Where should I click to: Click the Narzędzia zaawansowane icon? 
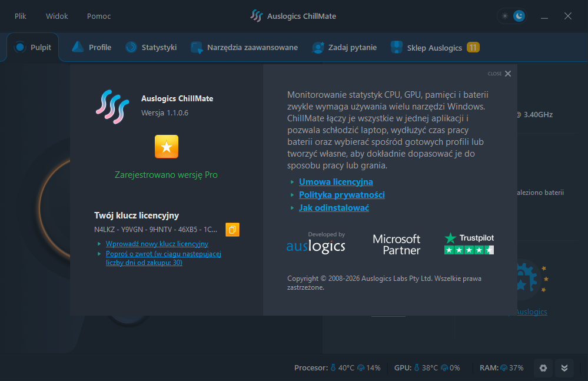click(x=197, y=48)
